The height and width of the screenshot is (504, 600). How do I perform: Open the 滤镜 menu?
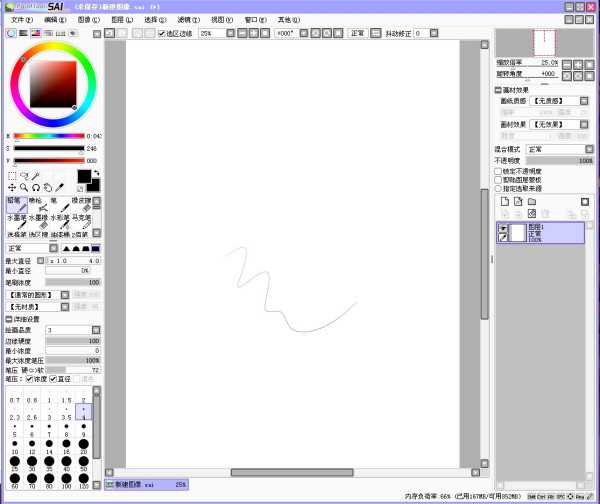(x=185, y=19)
